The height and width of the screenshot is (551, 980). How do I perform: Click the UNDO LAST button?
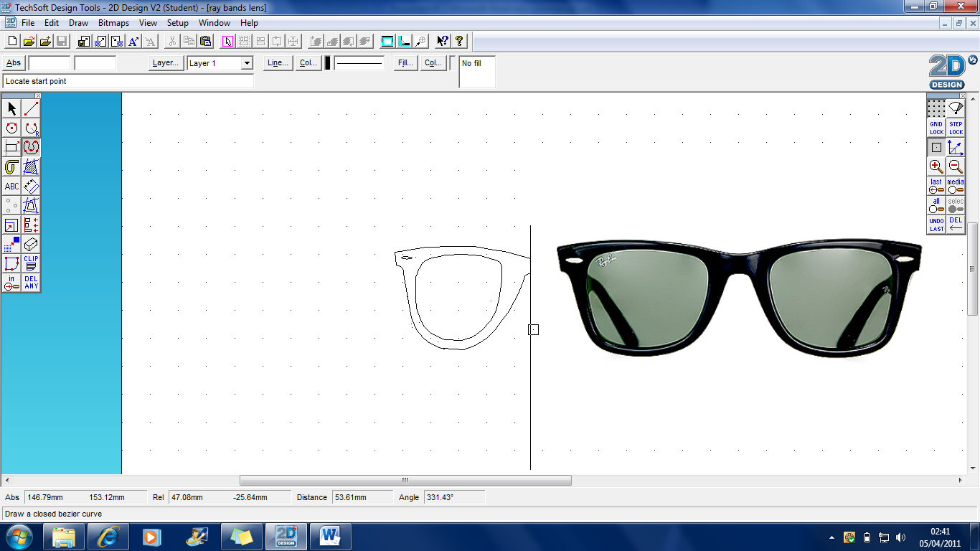[x=936, y=224]
